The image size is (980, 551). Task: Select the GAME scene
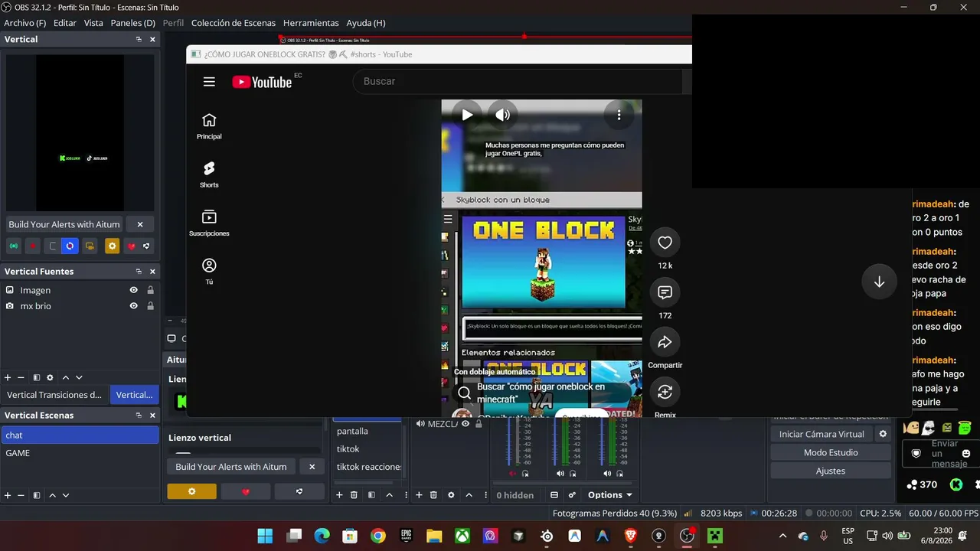80,453
